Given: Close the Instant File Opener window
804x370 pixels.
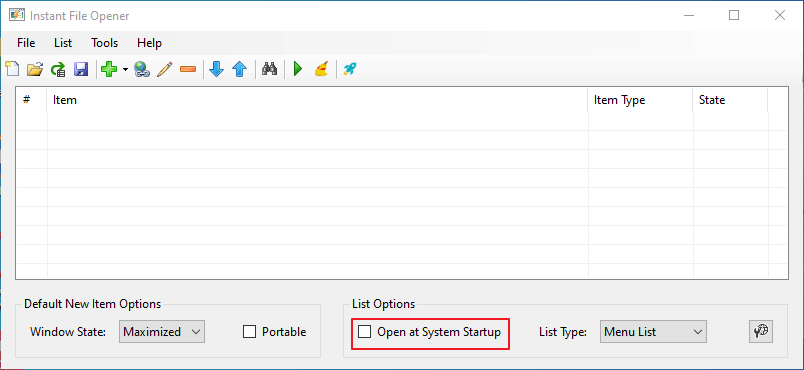Looking at the screenshot, I should 780,15.
